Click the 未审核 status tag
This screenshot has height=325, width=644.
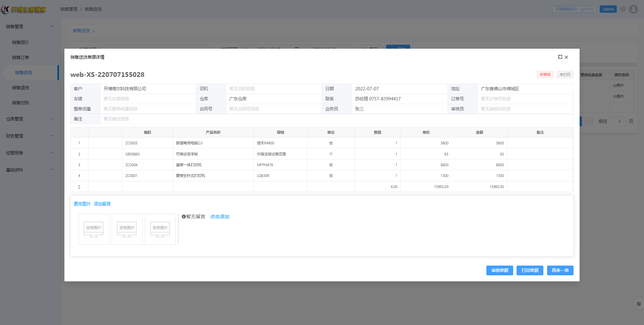tap(545, 75)
